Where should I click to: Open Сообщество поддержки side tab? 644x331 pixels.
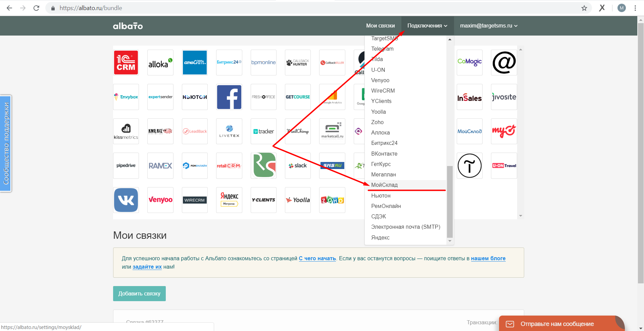(6, 144)
